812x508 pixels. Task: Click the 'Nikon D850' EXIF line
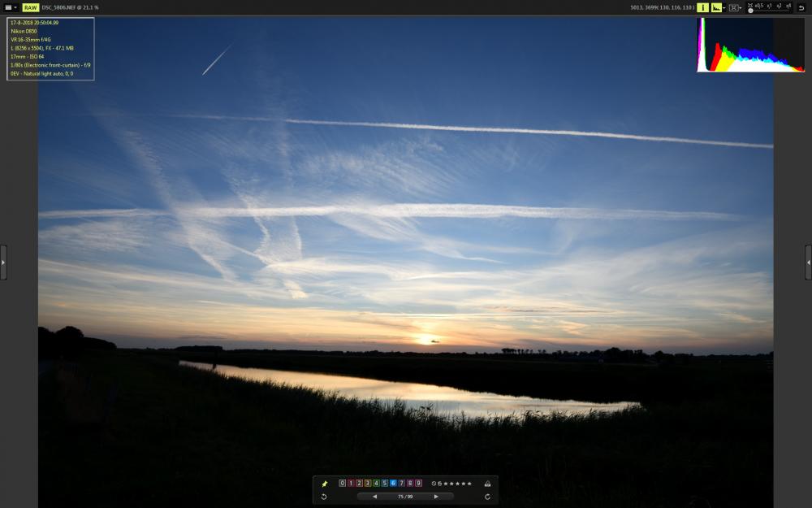24,31
